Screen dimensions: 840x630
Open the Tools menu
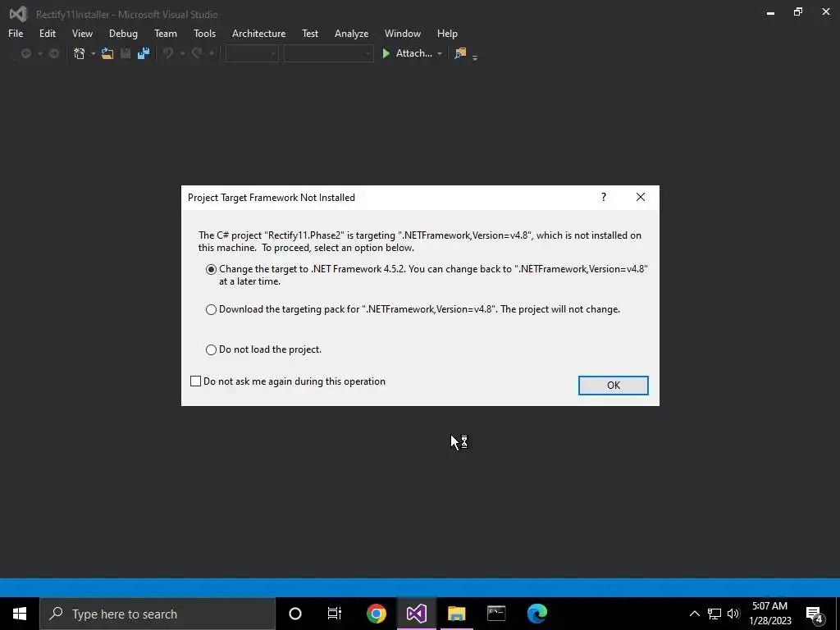tap(204, 33)
